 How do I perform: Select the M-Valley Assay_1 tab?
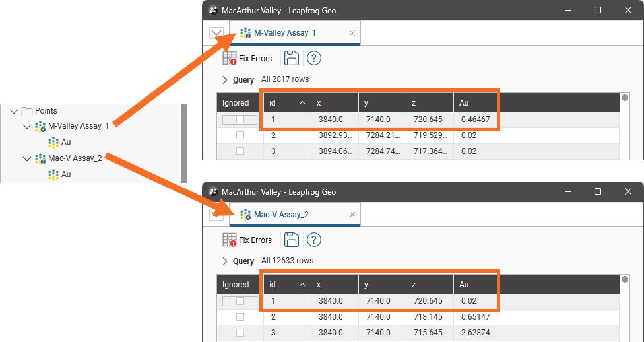295,33
